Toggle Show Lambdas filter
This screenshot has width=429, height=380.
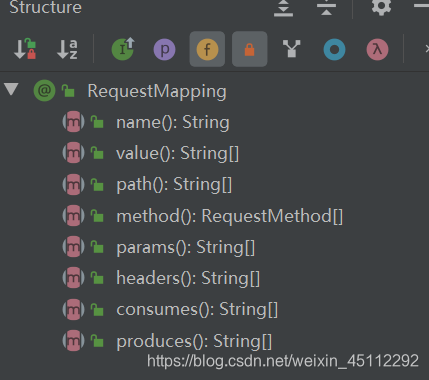click(x=377, y=50)
